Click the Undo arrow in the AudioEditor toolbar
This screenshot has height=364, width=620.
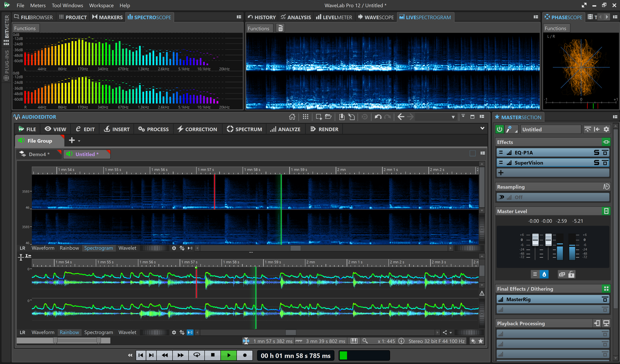click(378, 117)
